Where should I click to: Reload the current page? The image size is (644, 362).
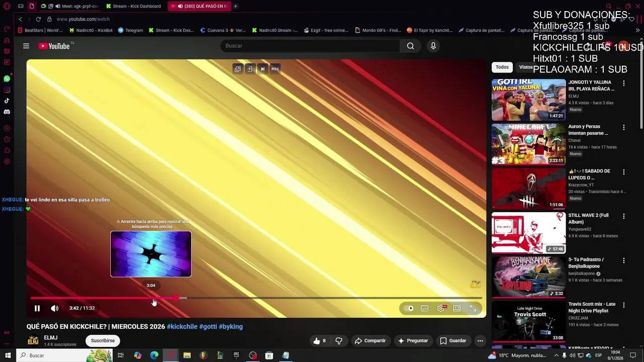click(38, 19)
